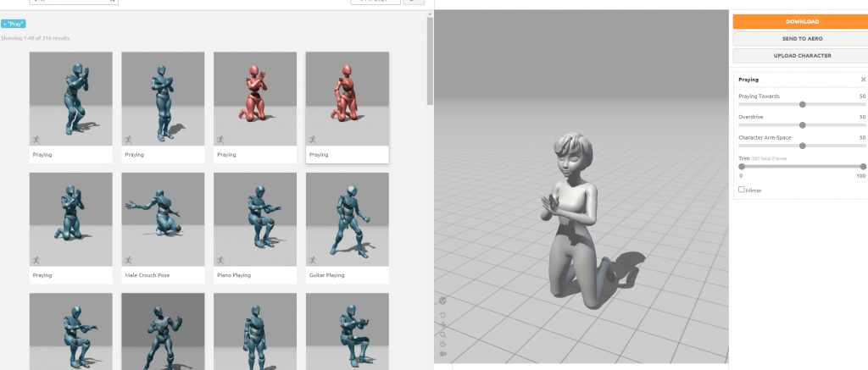Enable the Mirror checkbox
Image resolution: width=868 pixels, height=370 pixels.
[x=742, y=190]
